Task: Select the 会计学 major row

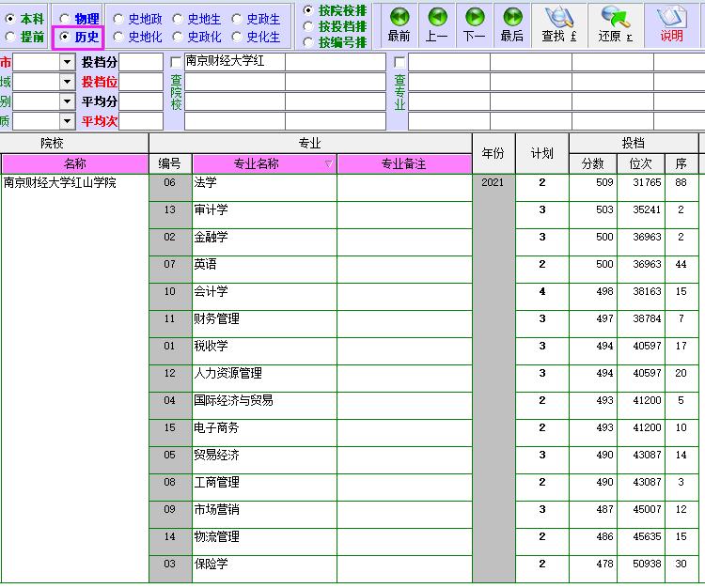Action: [x=264, y=297]
